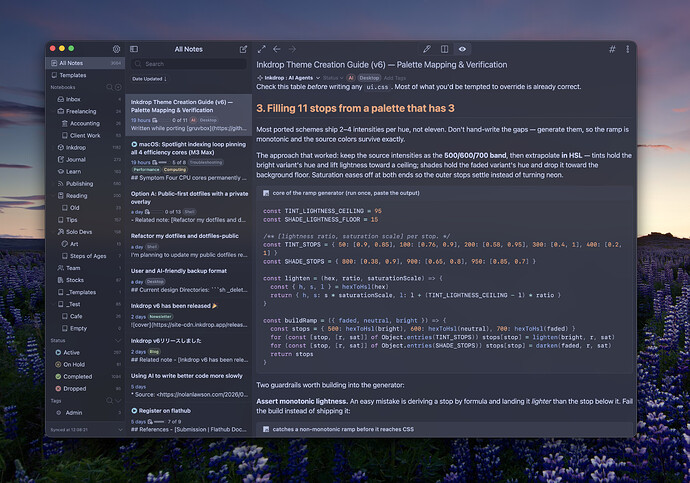Open Templates in the sidebar

[85, 75]
